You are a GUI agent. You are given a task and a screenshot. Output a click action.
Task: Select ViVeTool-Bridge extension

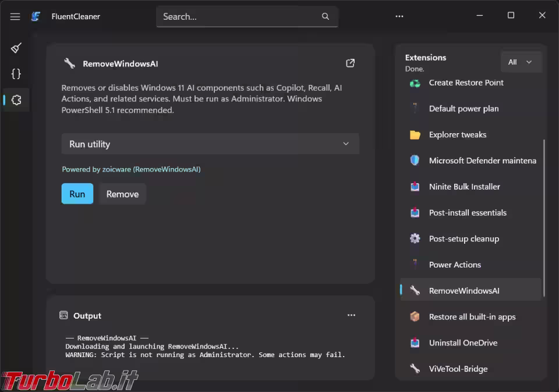click(471, 369)
